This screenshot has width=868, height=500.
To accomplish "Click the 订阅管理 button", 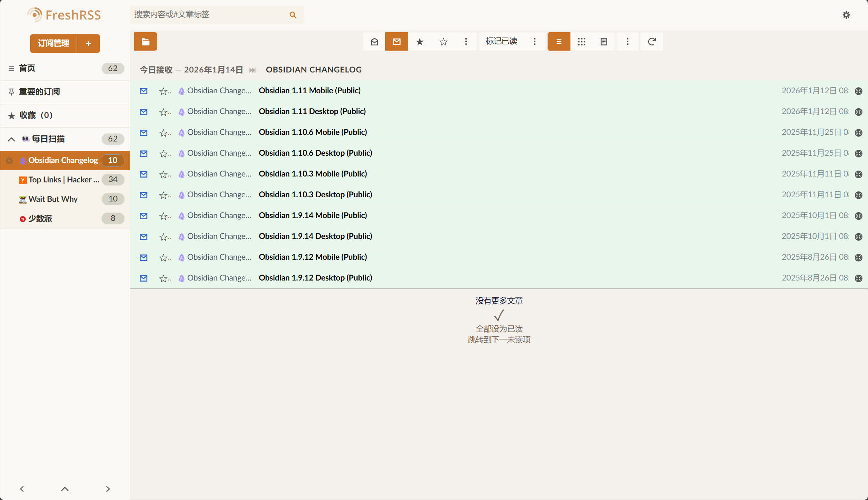I will point(53,43).
